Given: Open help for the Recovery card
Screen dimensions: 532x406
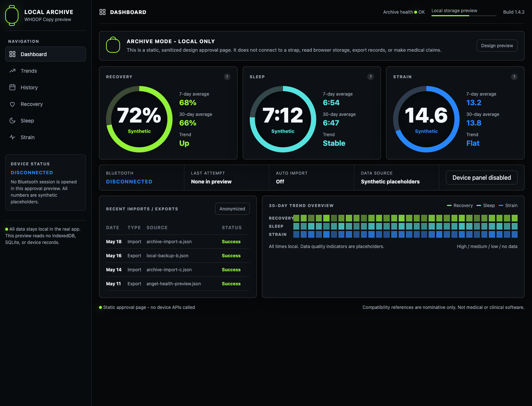Looking at the screenshot, I should coord(227,77).
